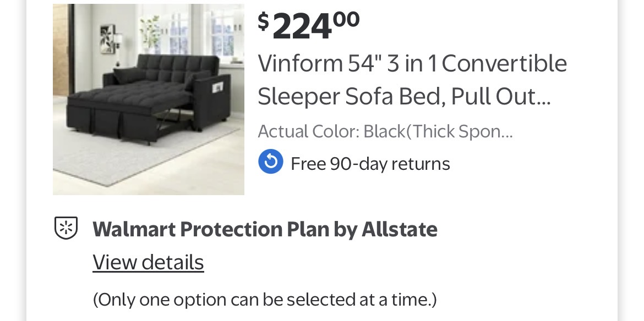Open the sleeper sofa product thumbnail

tap(149, 99)
